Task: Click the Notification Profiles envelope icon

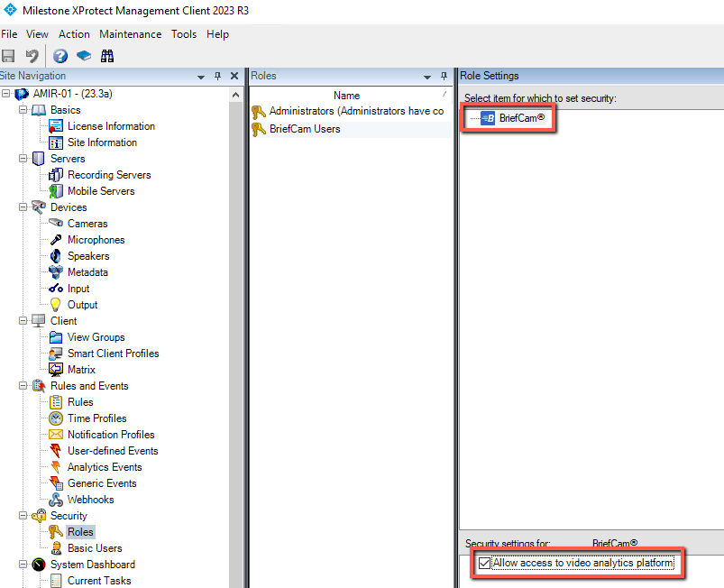Action: [56, 435]
